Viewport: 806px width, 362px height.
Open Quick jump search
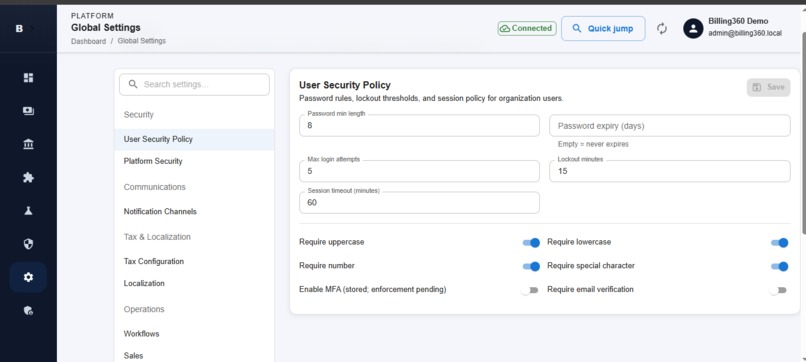[603, 28]
